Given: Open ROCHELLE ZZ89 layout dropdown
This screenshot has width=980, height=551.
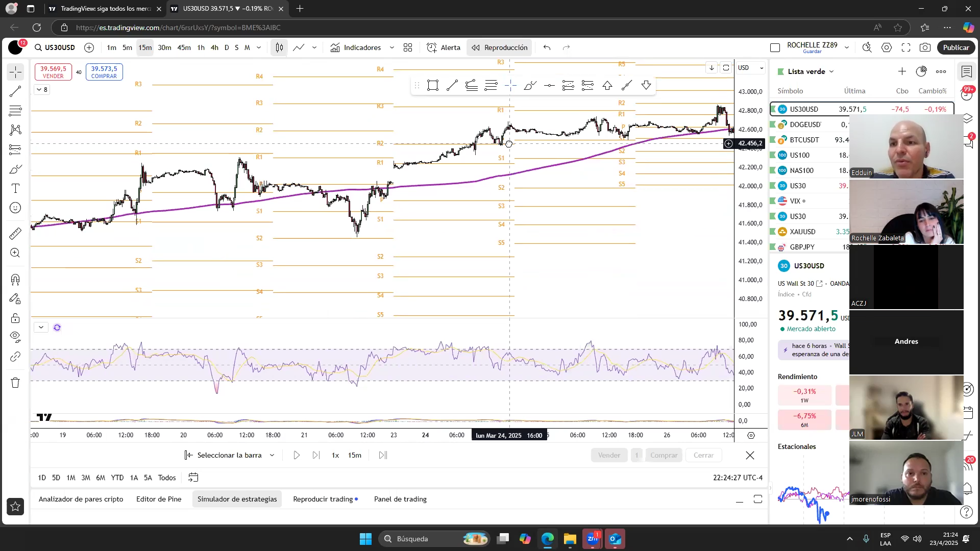Looking at the screenshot, I should (846, 47).
